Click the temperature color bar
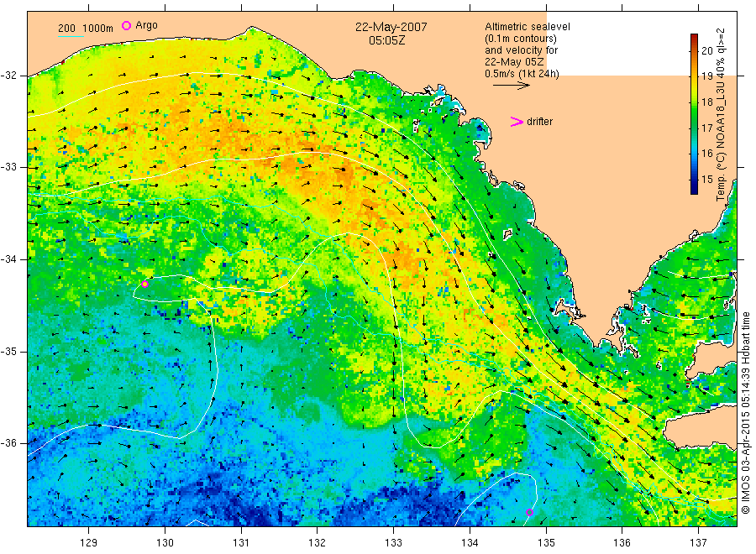 click(694, 114)
